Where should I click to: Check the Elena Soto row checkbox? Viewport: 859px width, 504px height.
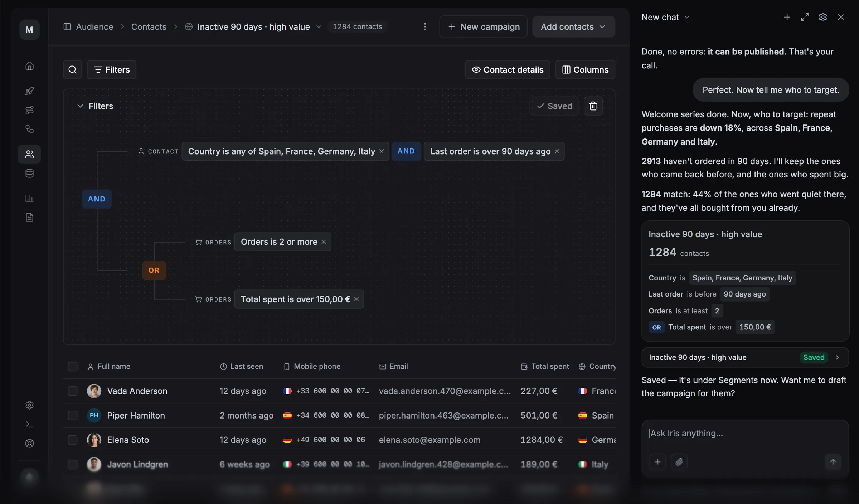73,440
